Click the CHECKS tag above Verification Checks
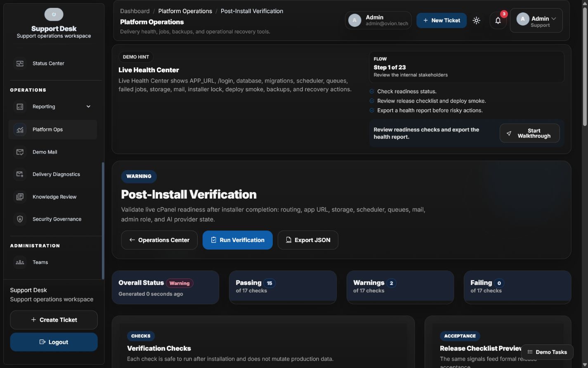This screenshot has width=588, height=368. pyautogui.click(x=141, y=336)
